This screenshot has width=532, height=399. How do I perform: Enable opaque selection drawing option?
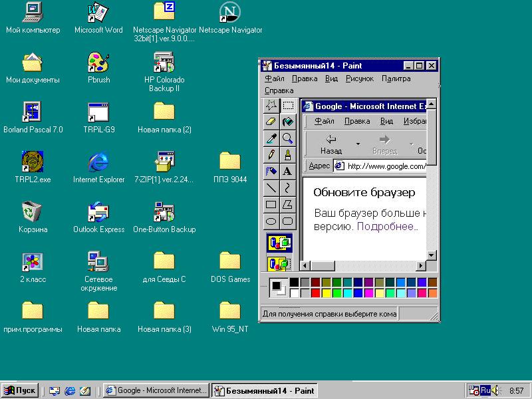pyautogui.click(x=280, y=243)
